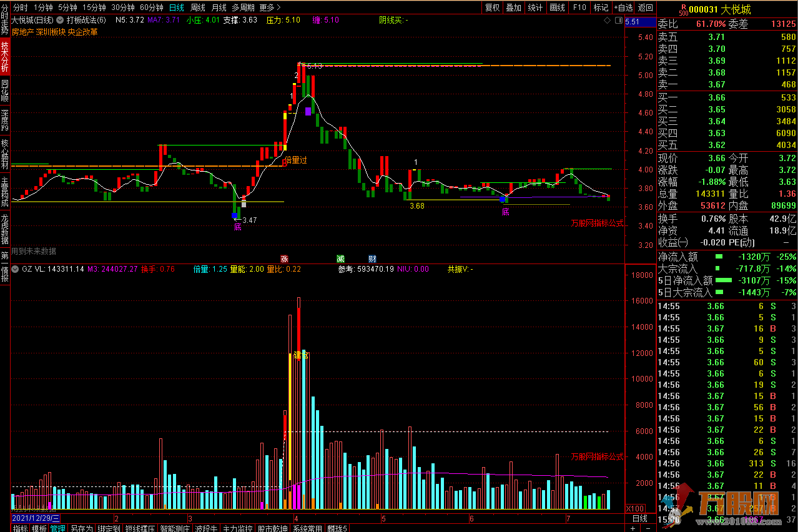Click the 模板 bottom tab

[x=39, y=528]
